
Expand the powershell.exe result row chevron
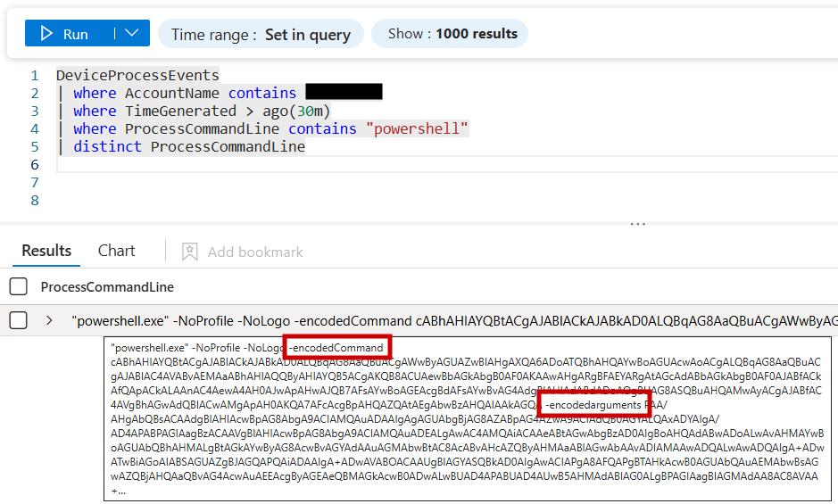(x=49, y=320)
